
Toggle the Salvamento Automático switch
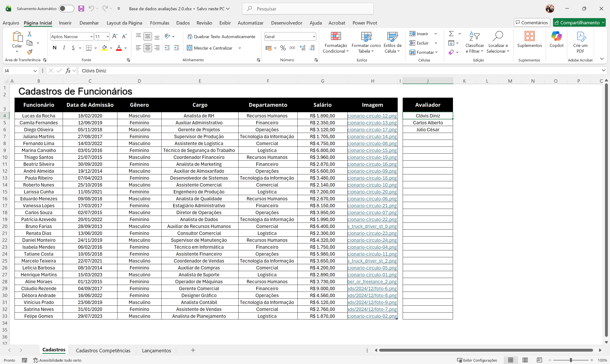[66, 9]
